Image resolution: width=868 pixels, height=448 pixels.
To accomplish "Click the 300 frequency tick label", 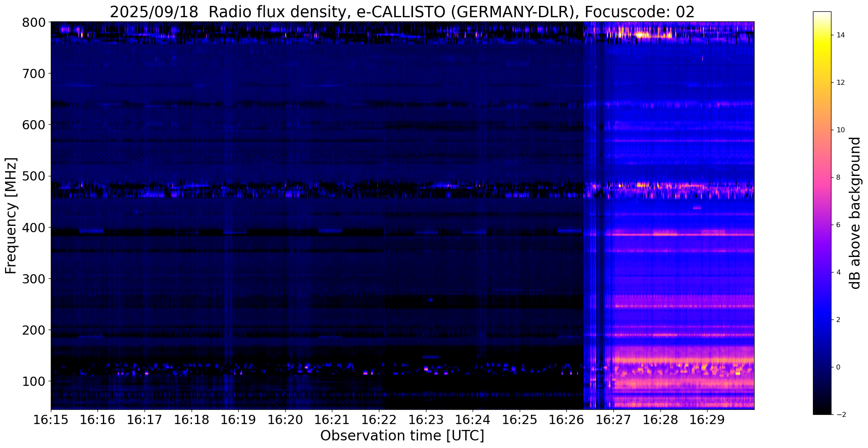I will (x=33, y=279).
